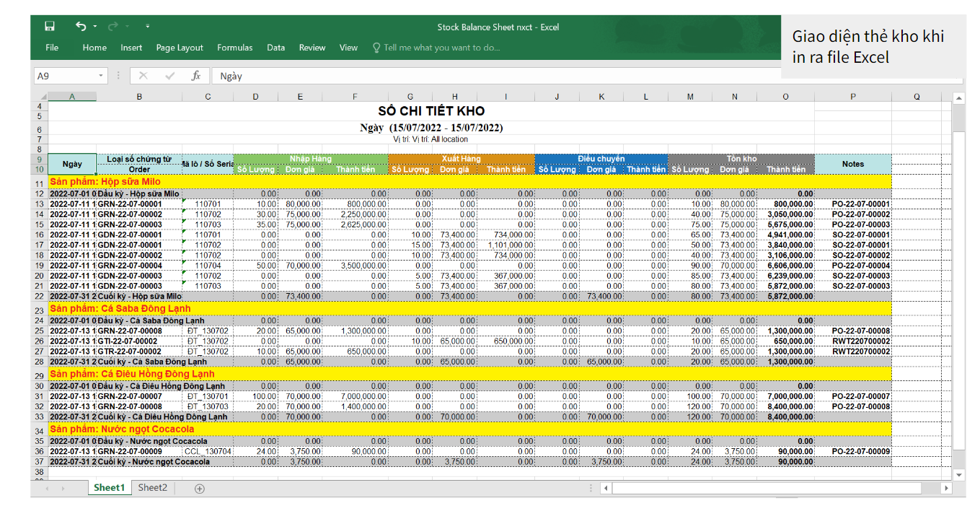Viewport: 980px width, 511px height.
Task: Switch to the Sheet2 worksheet tab
Action: click(x=152, y=488)
